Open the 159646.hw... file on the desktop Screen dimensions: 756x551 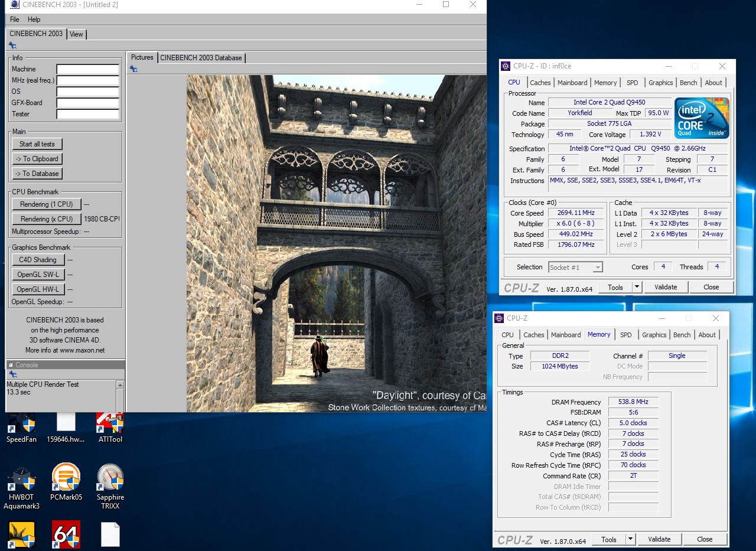(x=66, y=428)
